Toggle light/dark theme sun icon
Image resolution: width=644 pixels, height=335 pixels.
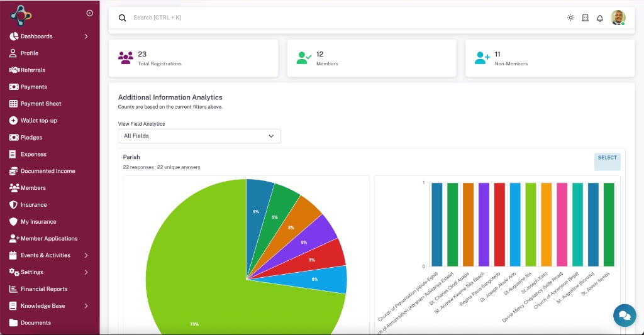[x=570, y=18]
